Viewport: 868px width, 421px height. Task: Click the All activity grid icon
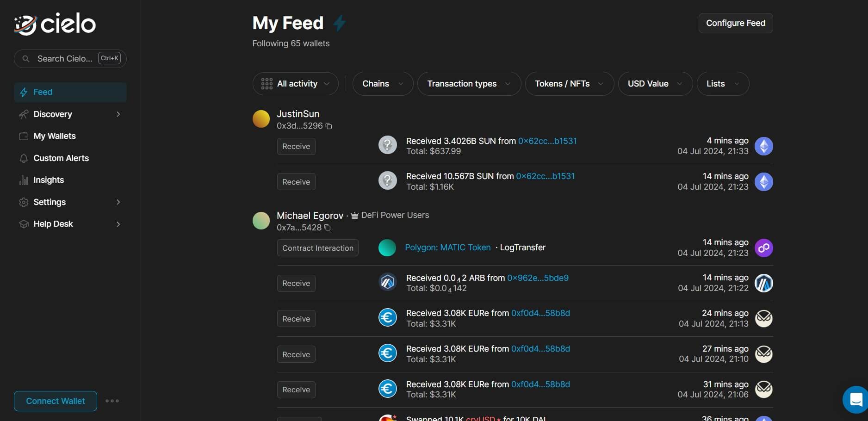point(267,84)
